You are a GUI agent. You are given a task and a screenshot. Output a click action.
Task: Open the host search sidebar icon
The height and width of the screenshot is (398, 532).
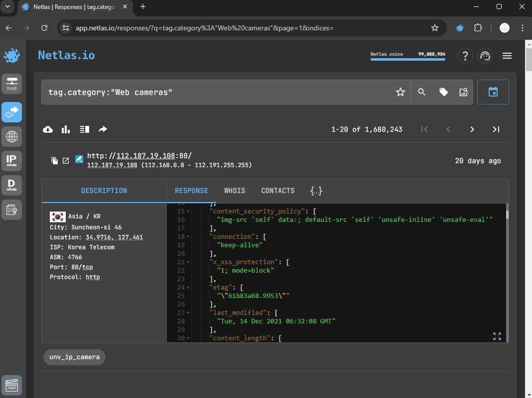(x=12, y=83)
